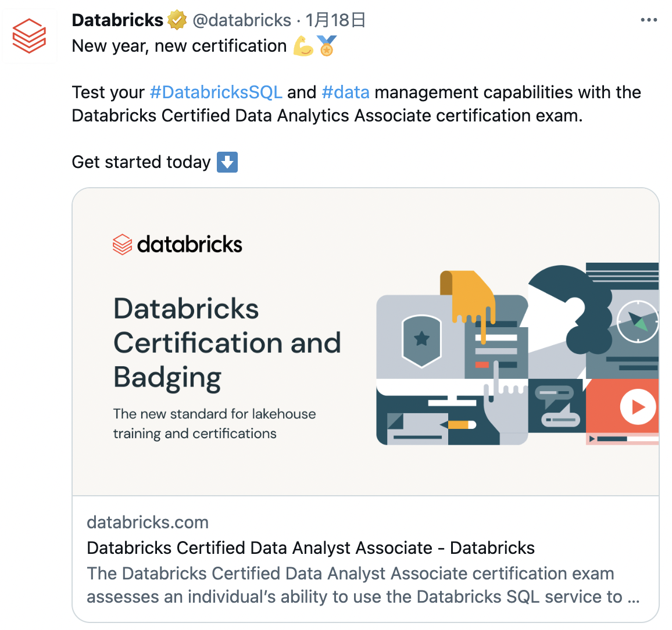The height and width of the screenshot is (630, 672).
Task: Select the #DatabricksSQL hashtag
Action: click(x=216, y=92)
